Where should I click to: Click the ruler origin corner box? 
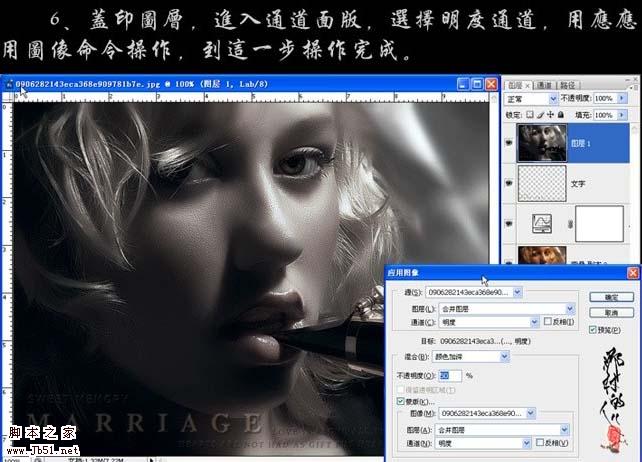click(7, 97)
